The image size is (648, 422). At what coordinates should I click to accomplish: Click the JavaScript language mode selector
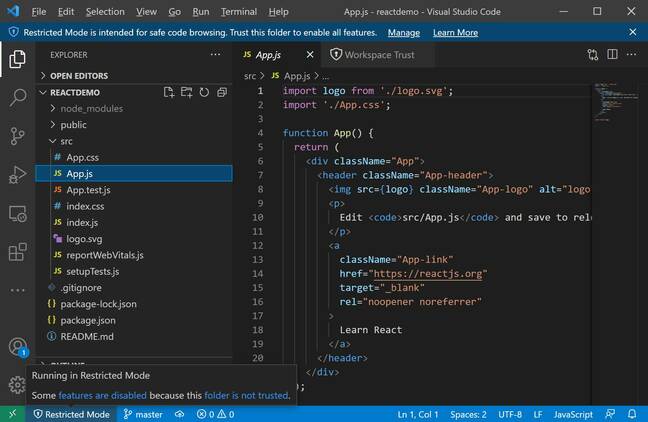pyautogui.click(x=573, y=414)
